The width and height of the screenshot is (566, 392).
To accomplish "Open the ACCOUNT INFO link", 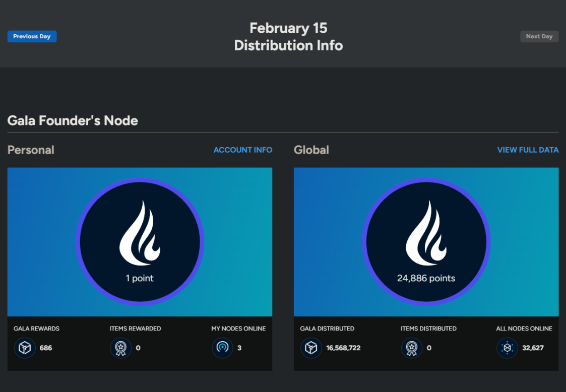I will [242, 150].
